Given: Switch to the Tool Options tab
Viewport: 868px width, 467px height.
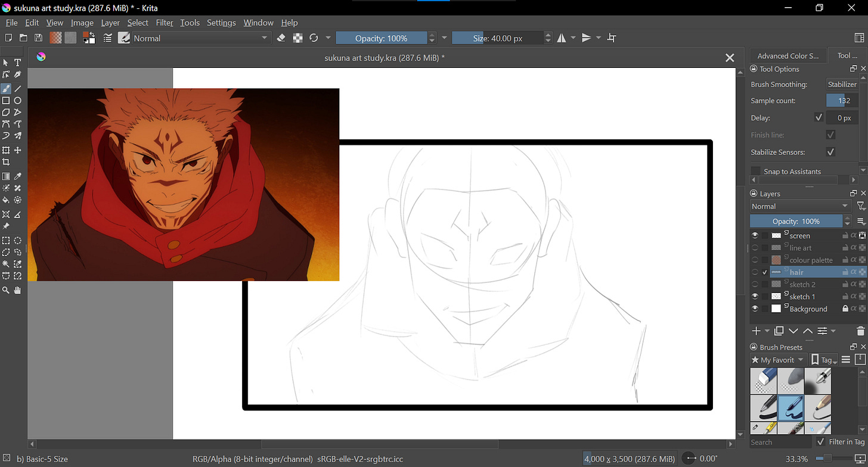Looking at the screenshot, I should 847,56.
